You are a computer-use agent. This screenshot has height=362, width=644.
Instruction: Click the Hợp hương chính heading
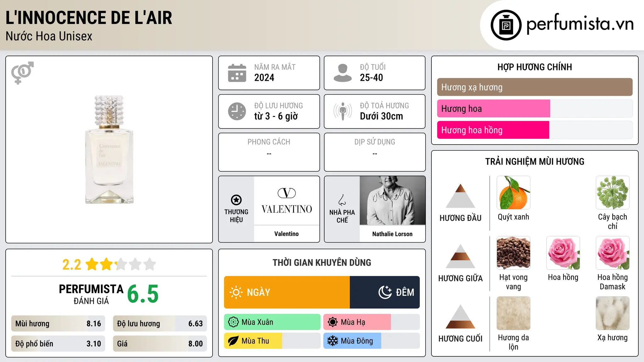[535, 67]
